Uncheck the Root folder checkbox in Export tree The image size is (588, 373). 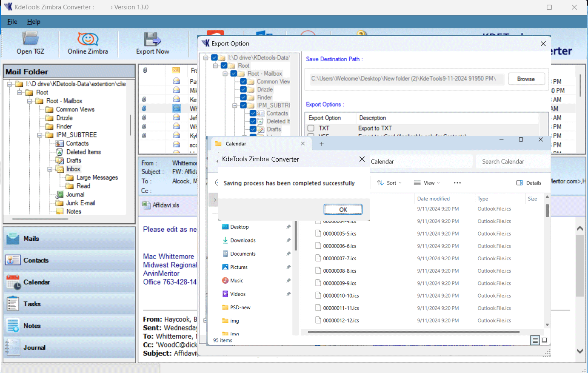[x=224, y=65]
